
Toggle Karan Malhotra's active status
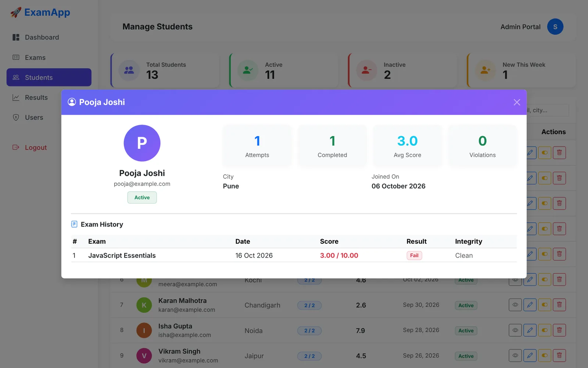click(545, 305)
